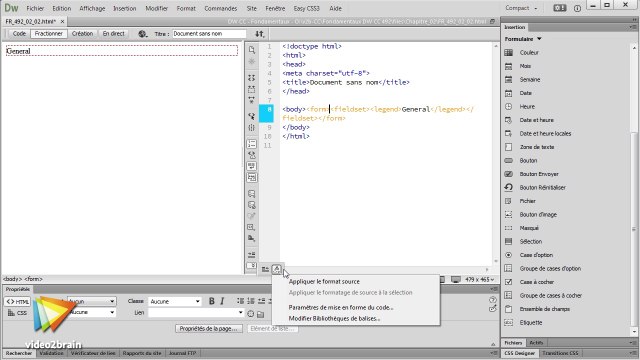Toggle word wrap in code view
640x360 pixels.
pyautogui.click(x=251, y=166)
